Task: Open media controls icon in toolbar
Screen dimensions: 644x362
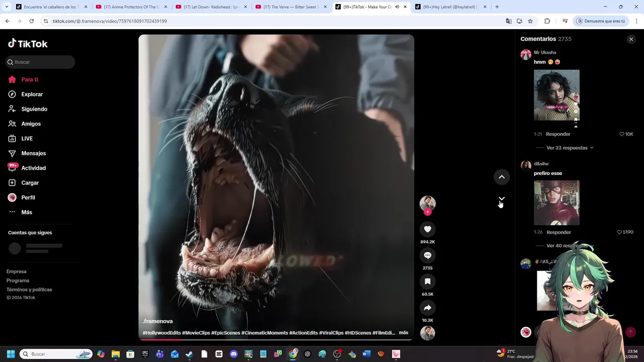Action: click(565, 21)
